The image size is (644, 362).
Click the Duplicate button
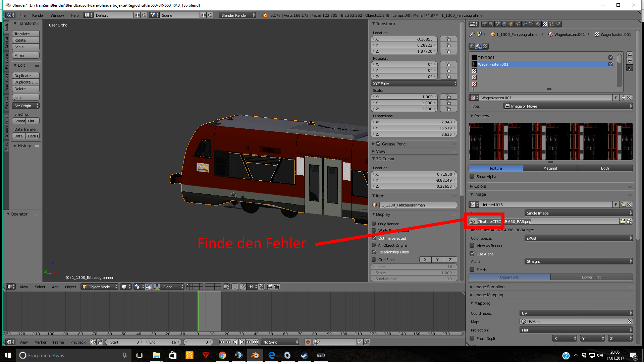point(26,76)
